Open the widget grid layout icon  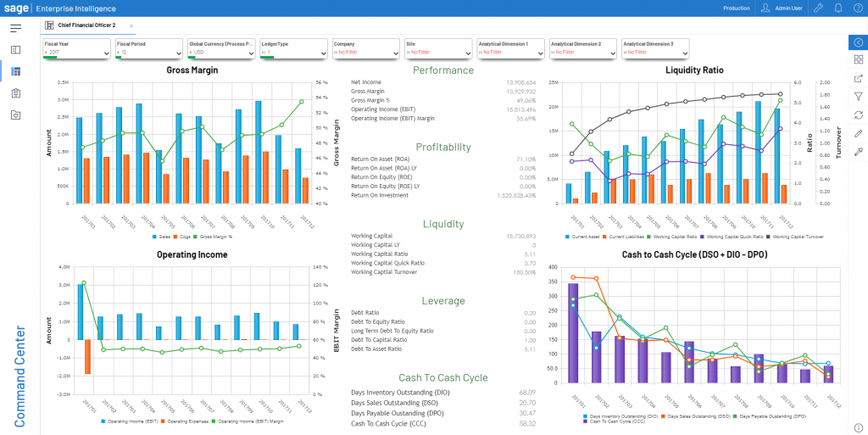point(858,60)
